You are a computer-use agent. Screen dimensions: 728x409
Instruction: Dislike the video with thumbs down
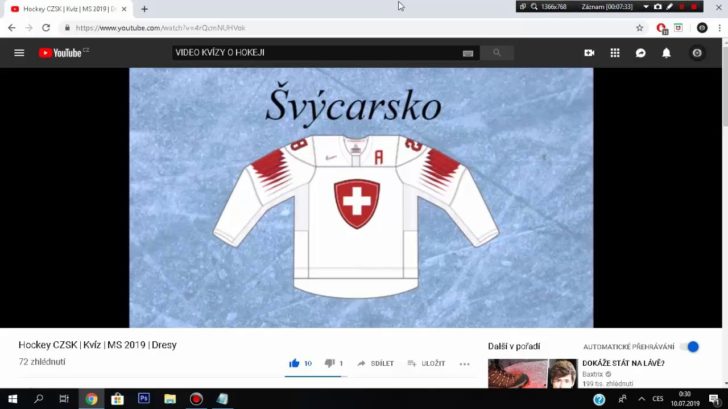pos(330,363)
